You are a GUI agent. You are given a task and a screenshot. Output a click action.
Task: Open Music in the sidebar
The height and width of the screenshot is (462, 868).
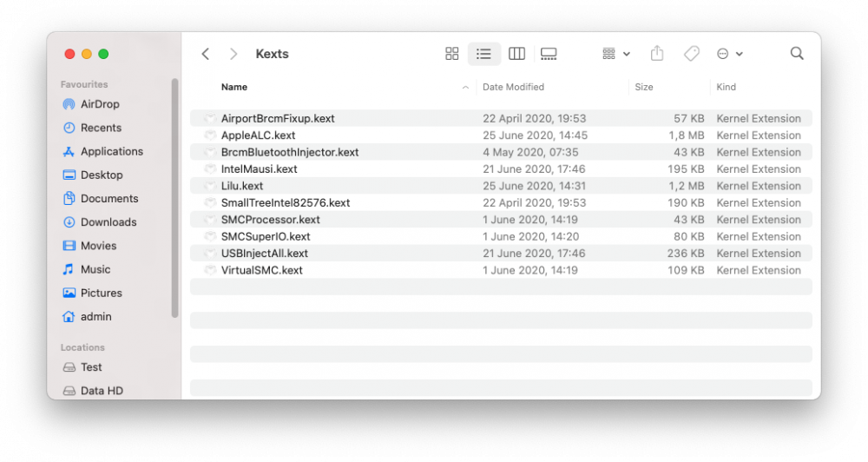pos(86,269)
